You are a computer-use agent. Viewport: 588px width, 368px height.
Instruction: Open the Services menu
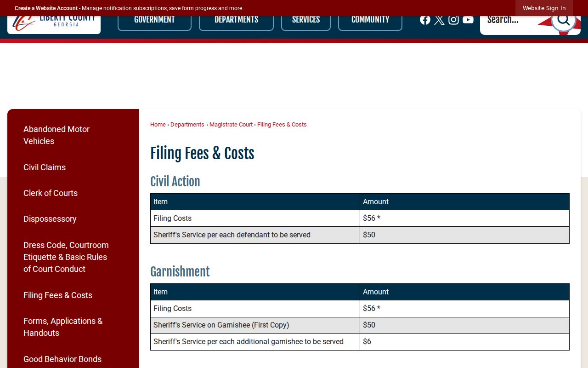(x=306, y=20)
